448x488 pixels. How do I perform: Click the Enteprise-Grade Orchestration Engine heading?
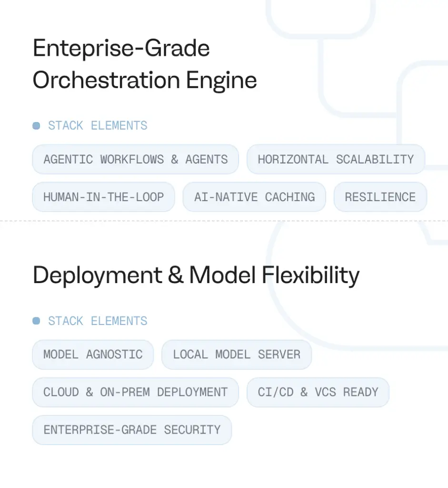coord(144,64)
